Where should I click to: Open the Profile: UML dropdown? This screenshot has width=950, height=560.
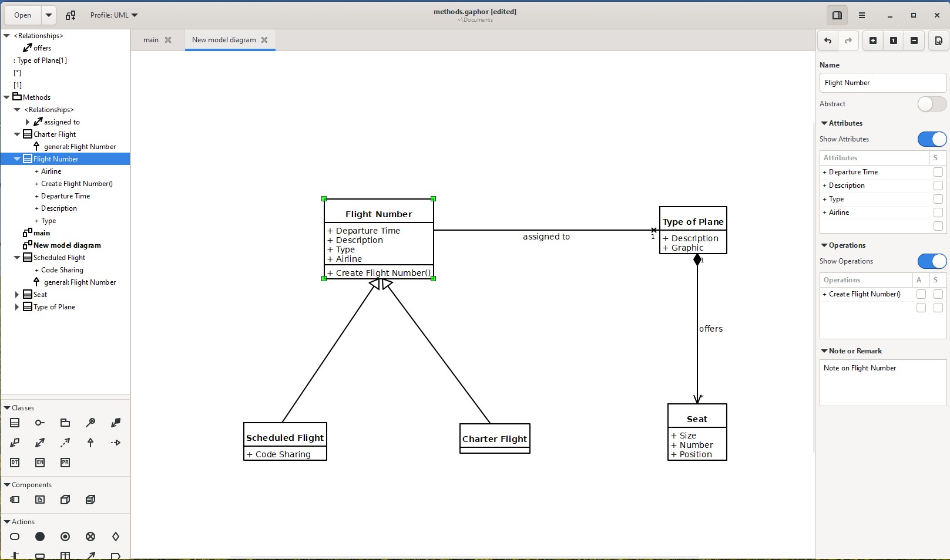pyautogui.click(x=114, y=15)
